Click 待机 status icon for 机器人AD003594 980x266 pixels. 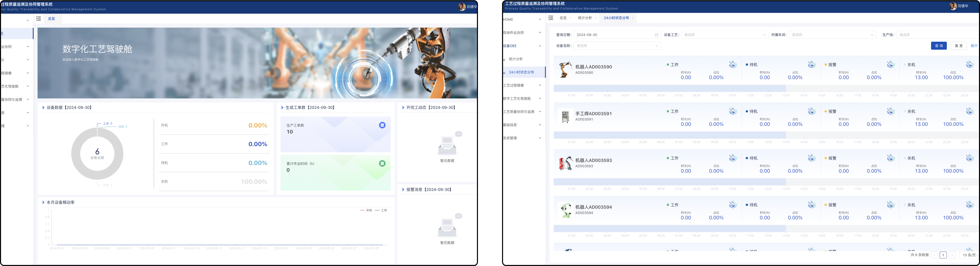pyautogui.click(x=812, y=205)
